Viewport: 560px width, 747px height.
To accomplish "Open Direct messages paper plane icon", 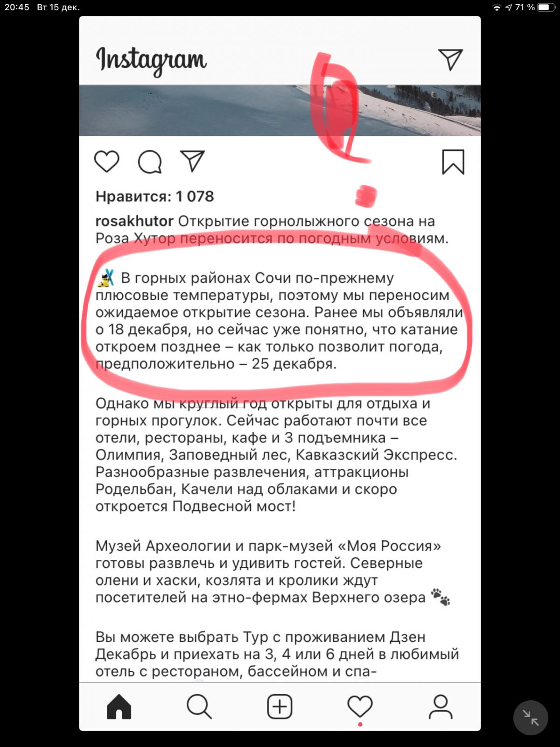I will (450, 60).
